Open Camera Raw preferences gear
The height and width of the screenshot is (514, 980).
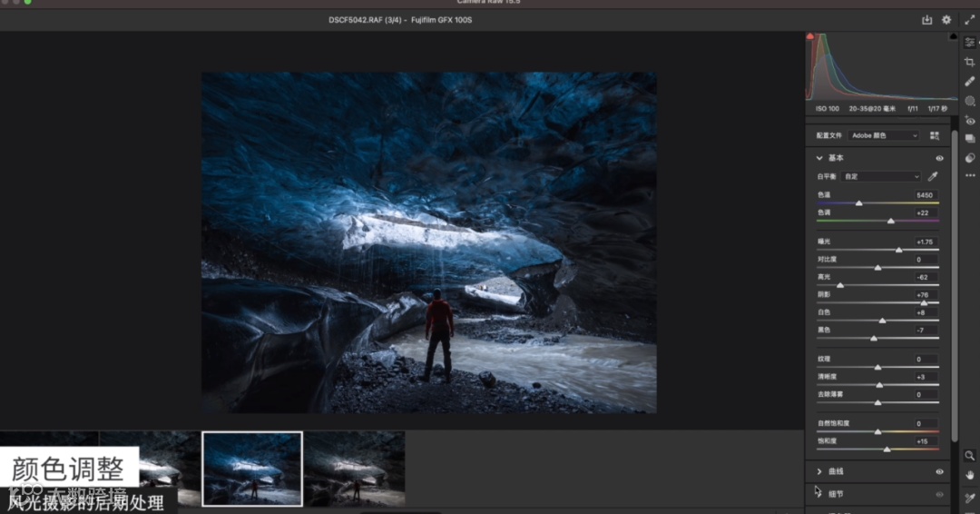click(946, 20)
